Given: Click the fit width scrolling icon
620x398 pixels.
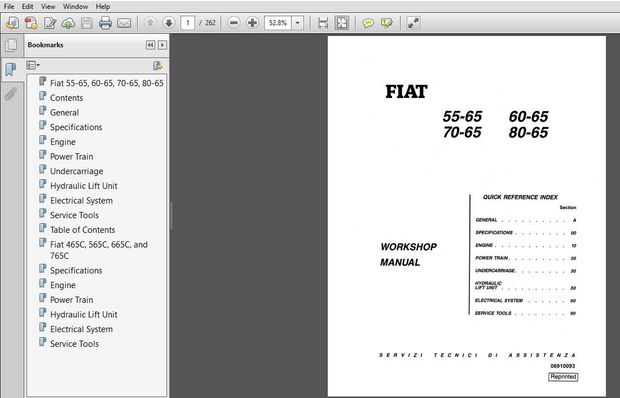Looking at the screenshot, I should (x=323, y=23).
